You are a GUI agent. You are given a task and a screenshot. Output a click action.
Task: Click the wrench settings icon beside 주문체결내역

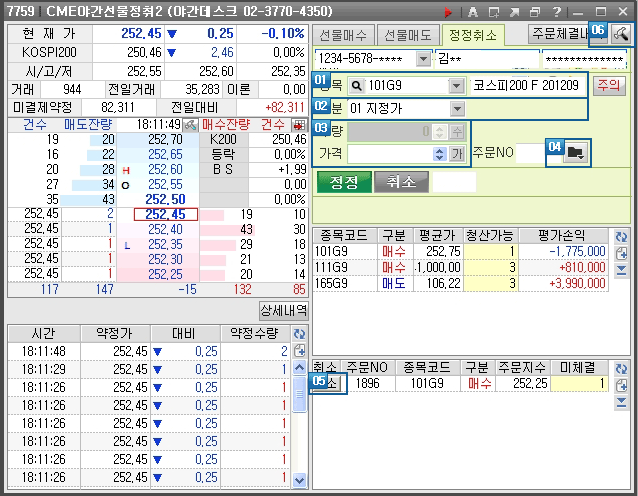coord(621,33)
